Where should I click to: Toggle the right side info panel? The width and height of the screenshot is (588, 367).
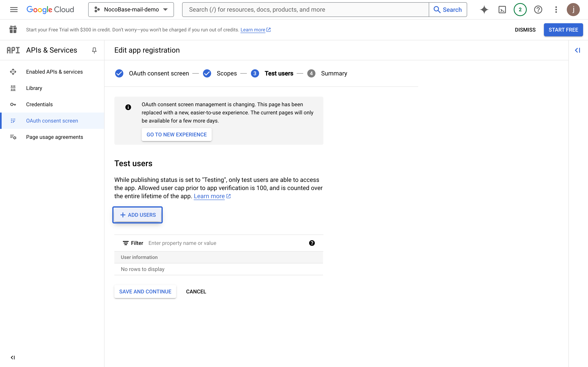click(577, 50)
